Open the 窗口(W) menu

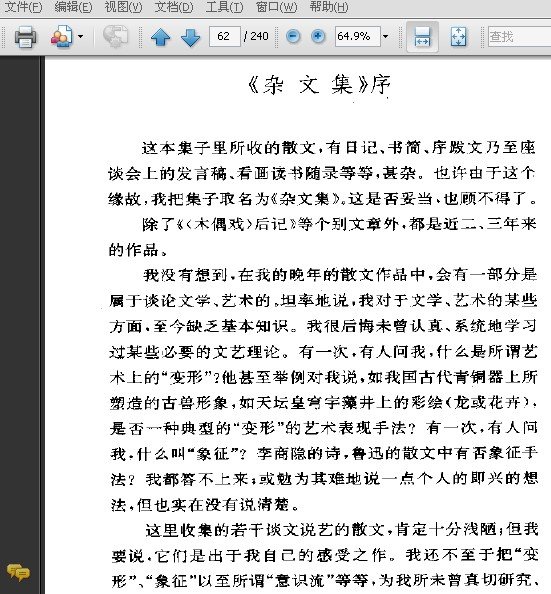[276, 7]
